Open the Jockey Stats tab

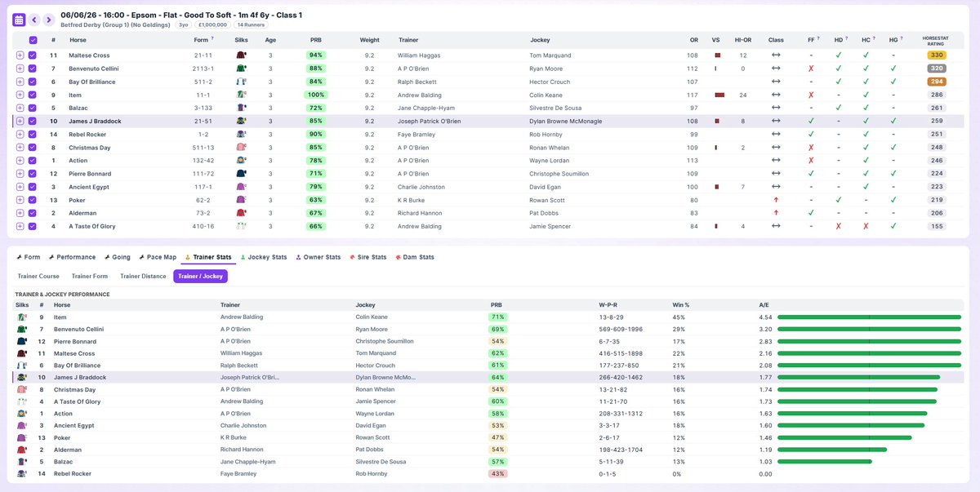(x=264, y=257)
